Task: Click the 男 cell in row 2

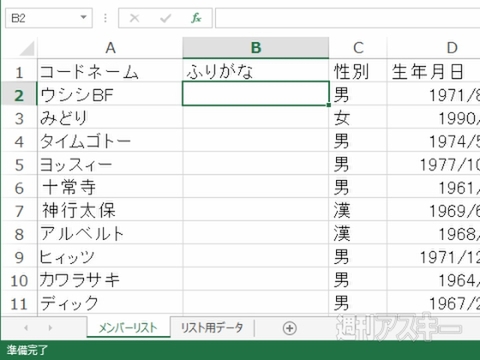Action: coord(358,95)
